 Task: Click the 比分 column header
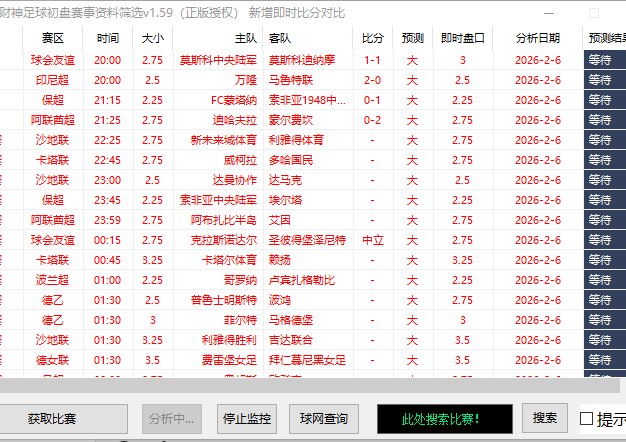(372, 38)
